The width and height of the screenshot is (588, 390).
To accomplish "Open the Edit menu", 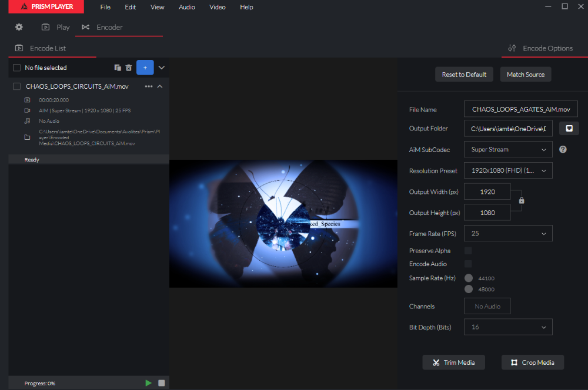I will [130, 7].
